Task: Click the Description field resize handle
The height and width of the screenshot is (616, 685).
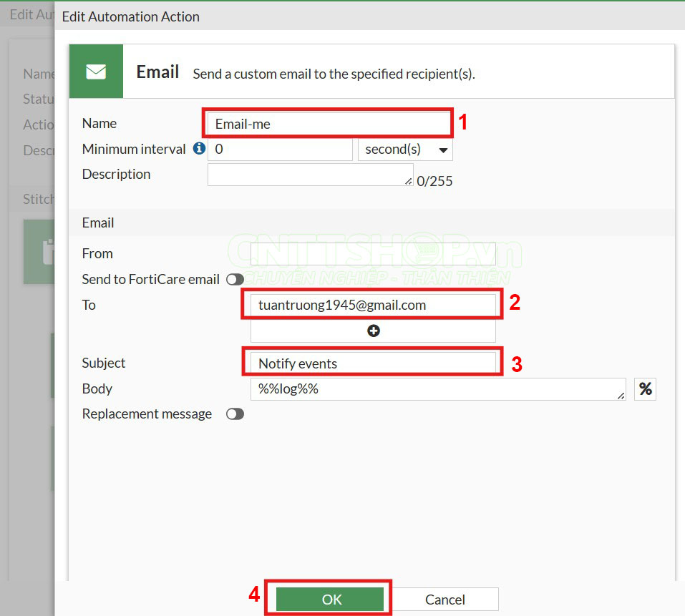Action: point(408,181)
